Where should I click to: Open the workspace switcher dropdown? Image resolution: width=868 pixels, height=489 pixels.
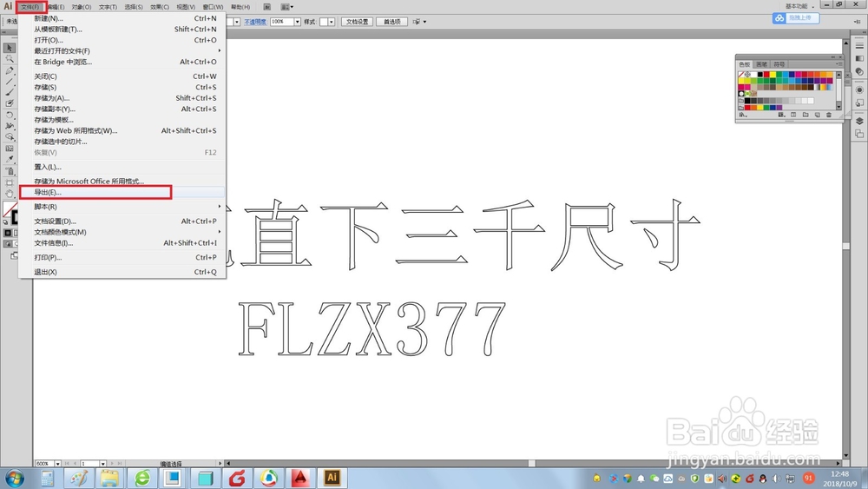(800, 6)
